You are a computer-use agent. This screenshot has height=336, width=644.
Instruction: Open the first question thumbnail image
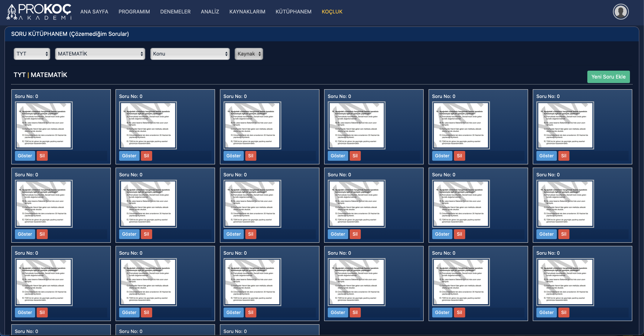pyautogui.click(x=44, y=125)
